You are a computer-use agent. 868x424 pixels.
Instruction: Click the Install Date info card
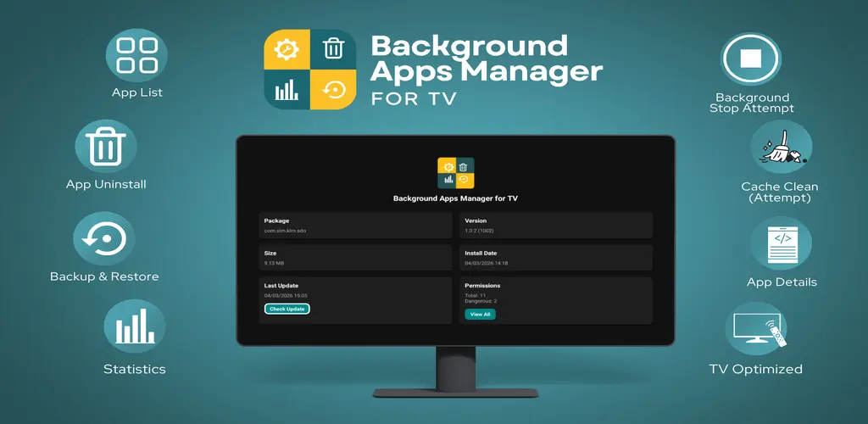click(556, 258)
